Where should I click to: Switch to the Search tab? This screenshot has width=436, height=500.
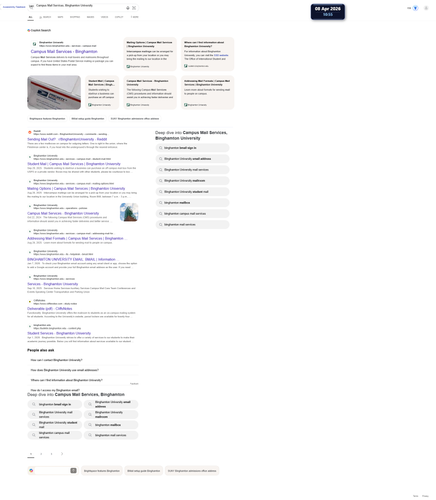click(x=45, y=17)
